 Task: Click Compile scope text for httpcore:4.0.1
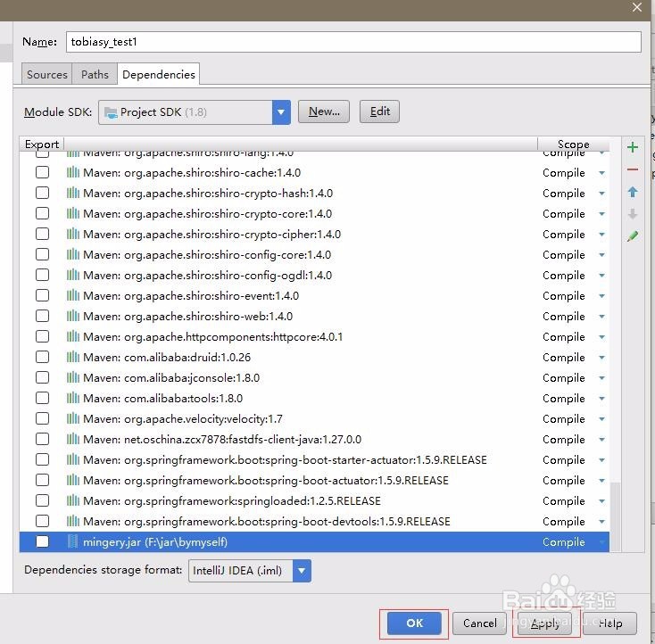point(563,336)
